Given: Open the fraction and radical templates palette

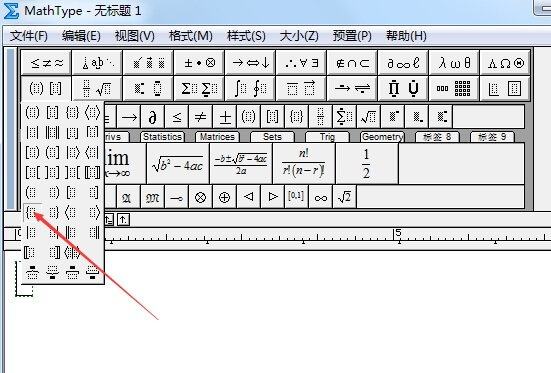Looking at the screenshot, I should pos(97,88).
